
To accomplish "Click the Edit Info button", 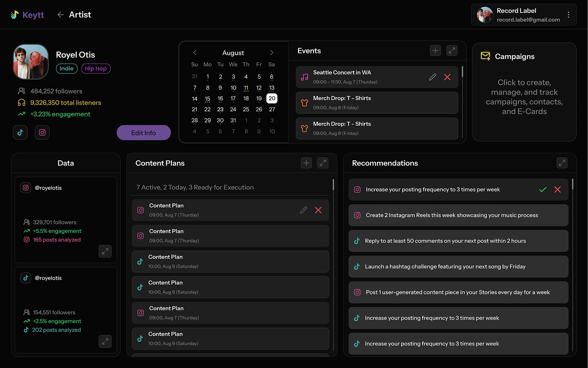I will [143, 133].
